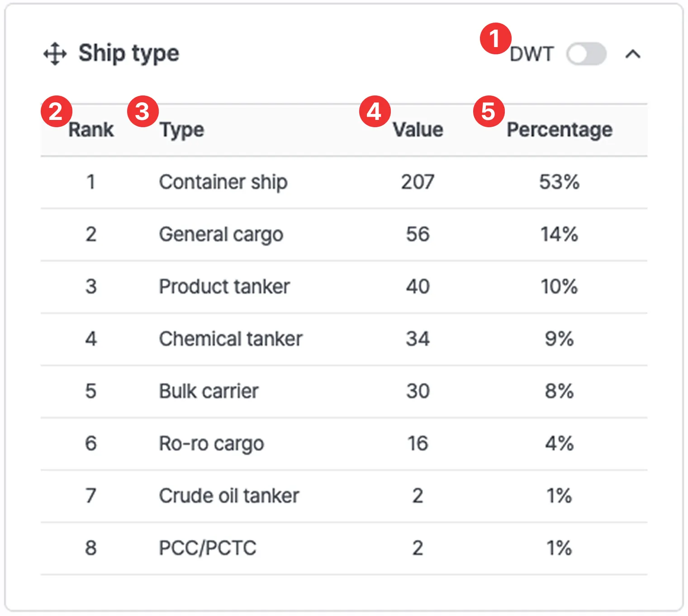Click the PCC/PCTC row

coord(208,548)
